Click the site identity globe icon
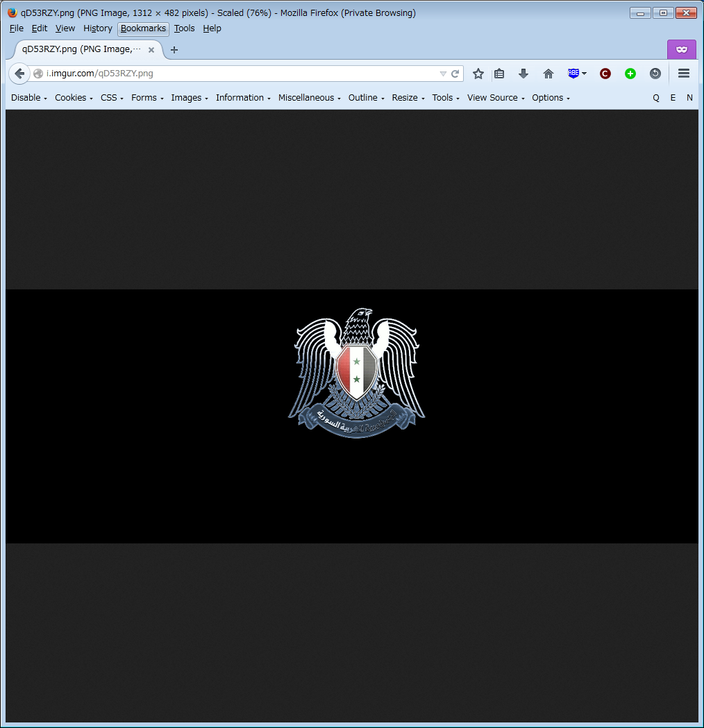The height and width of the screenshot is (728, 704). coord(38,74)
